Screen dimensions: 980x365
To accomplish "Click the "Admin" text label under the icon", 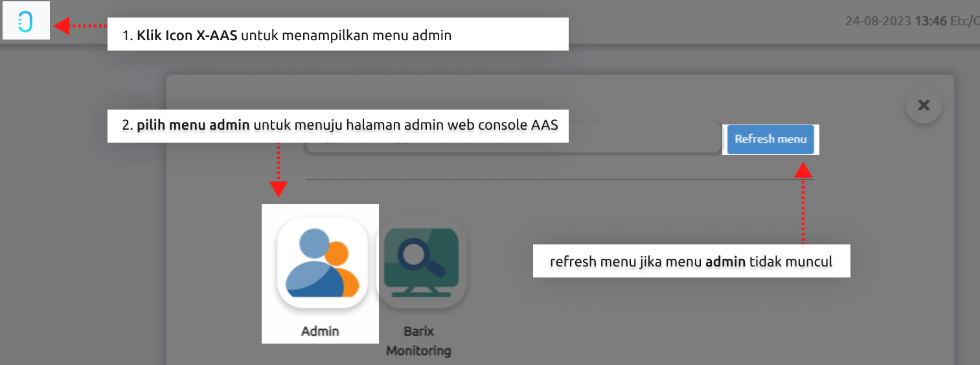I will pyautogui.click(x=320, y=331).
